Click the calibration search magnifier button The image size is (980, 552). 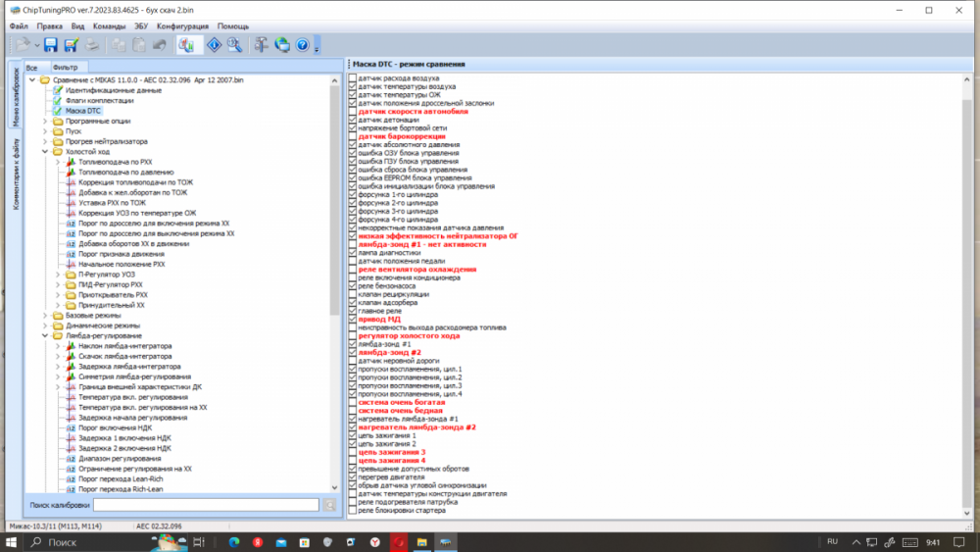pyautogui.click(x=330, y=505)
